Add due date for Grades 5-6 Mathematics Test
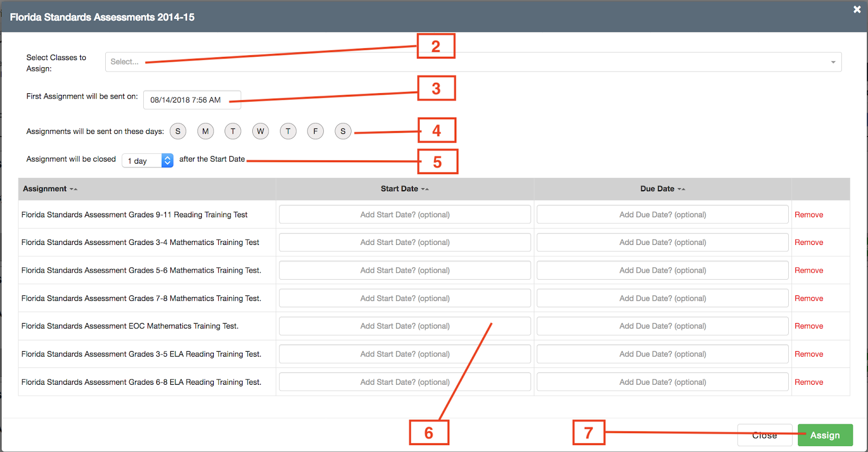 click(x=662, y=270)
